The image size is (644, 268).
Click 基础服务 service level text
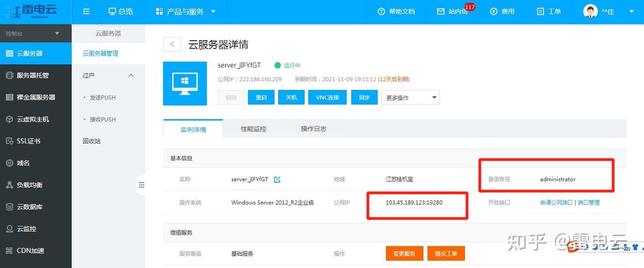[x=242, y=254]
